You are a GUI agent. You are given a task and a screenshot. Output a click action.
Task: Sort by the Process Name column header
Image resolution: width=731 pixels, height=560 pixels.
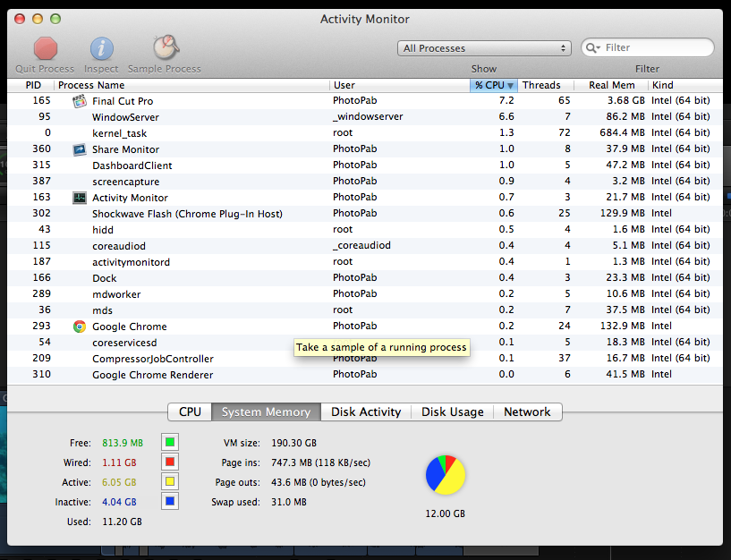(191, 85)
